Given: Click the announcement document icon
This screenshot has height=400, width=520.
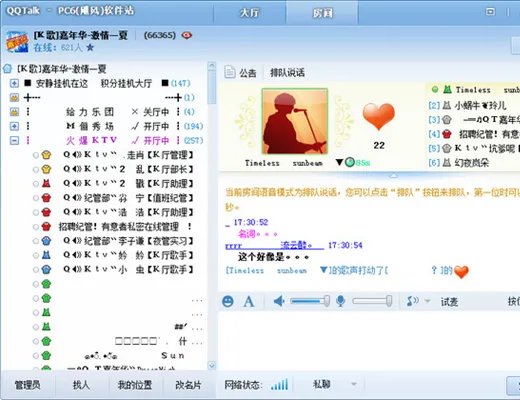Looking at the screenshot, I should (230, 72).
